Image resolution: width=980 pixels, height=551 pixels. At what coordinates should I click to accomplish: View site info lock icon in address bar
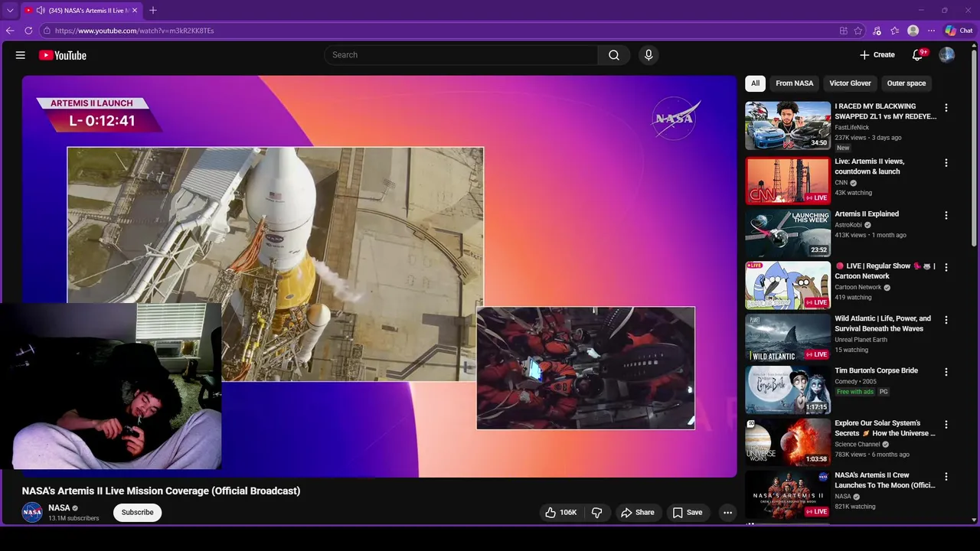[47, 31]
